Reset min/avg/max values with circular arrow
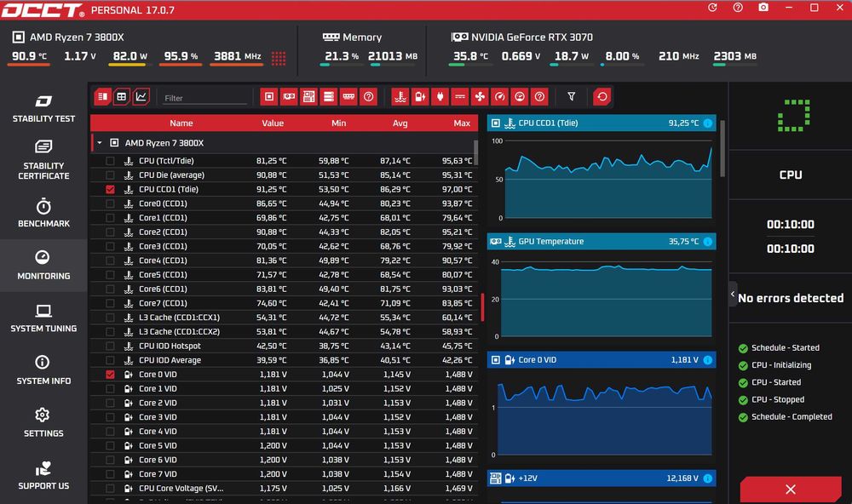The width and height of the screenshot is (852, 504). pyautogui.click(x=602, y=97)
